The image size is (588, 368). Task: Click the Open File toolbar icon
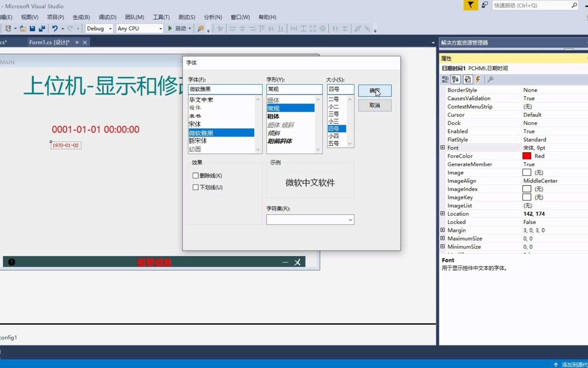click(22, 29)
